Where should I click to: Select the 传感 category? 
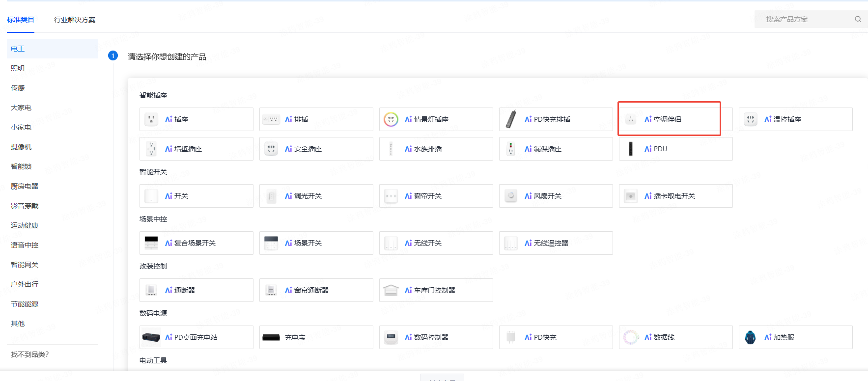click(52, 88)
